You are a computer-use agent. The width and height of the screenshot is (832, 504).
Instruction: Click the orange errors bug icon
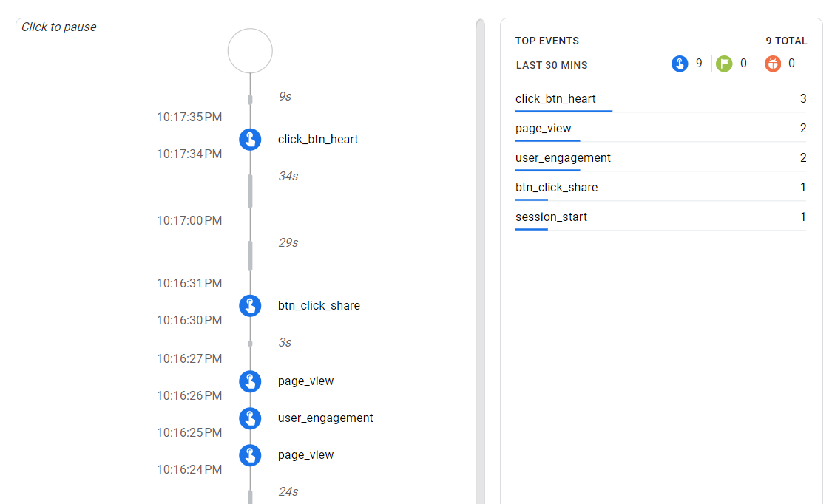pyautogui.click(x=773, y=64)
